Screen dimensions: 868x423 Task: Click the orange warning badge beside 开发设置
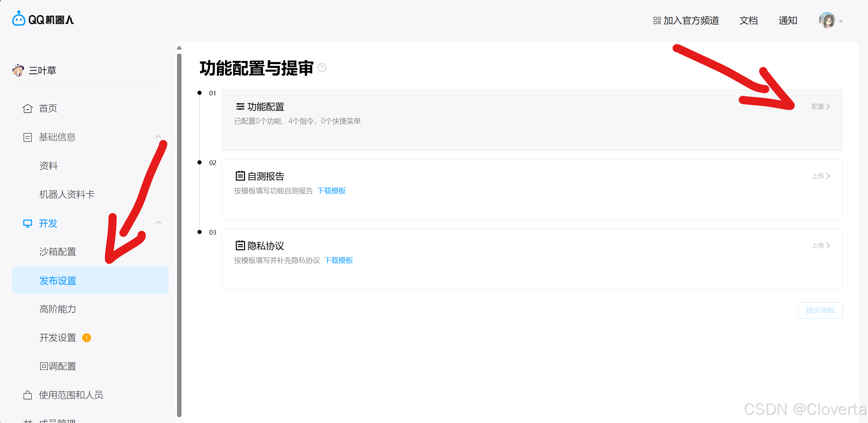click(87, 338)
